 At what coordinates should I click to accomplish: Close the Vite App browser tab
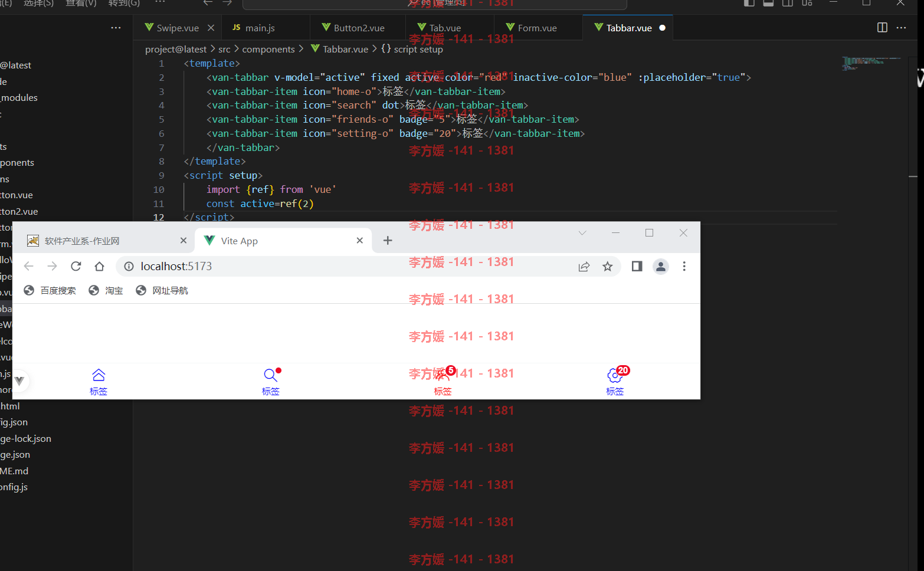(x=360, y=240)
